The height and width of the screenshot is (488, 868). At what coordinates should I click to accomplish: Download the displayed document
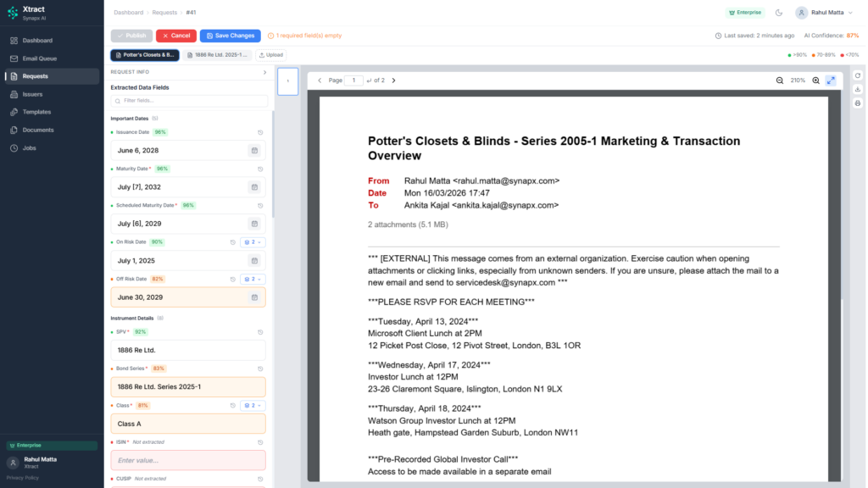pyautogui.click(x=858, y=89)
